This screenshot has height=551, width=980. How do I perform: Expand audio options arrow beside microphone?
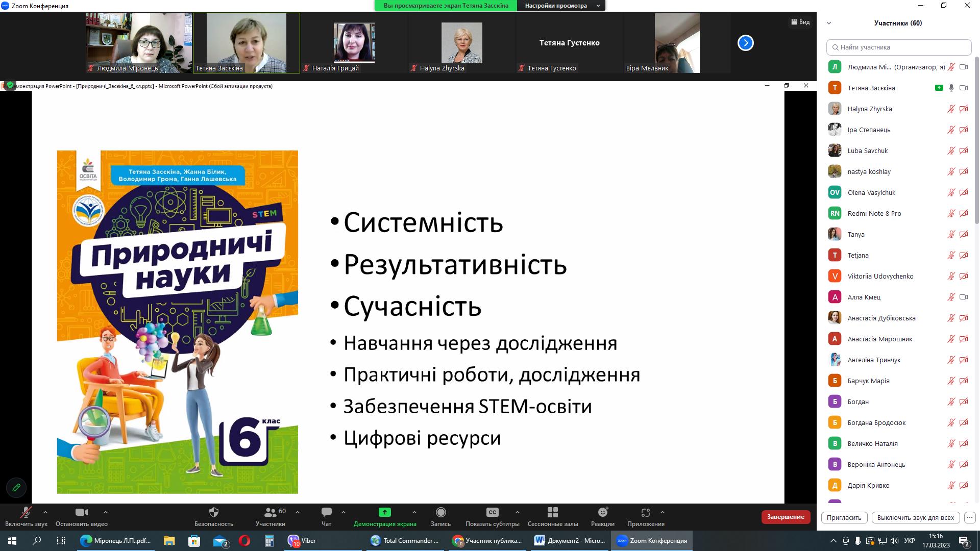45,512
